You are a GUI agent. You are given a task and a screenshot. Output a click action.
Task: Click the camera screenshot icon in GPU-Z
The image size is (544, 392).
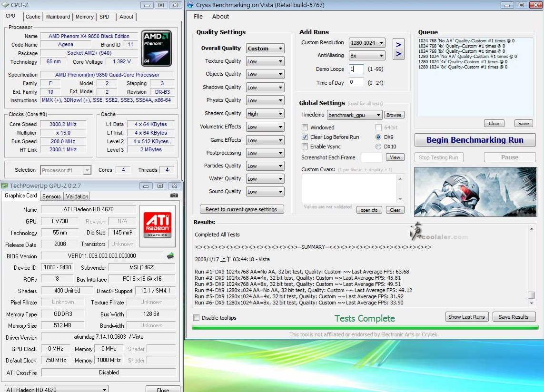pyautogui.click(x=174, y=196)
